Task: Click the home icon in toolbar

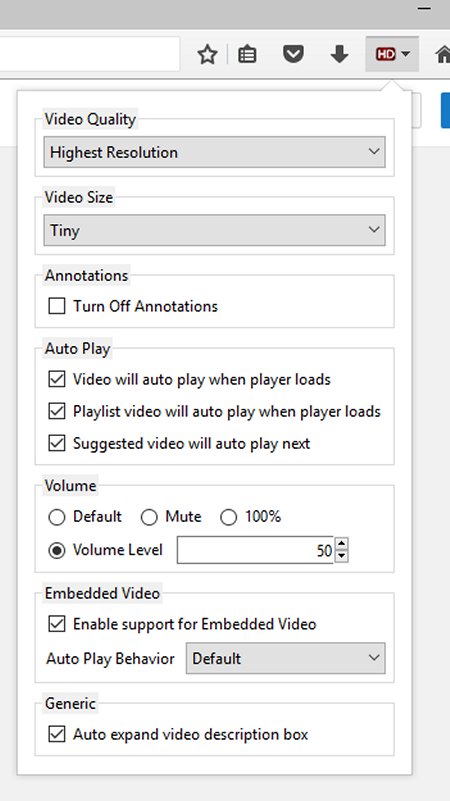Action: [x=443, y=54]
